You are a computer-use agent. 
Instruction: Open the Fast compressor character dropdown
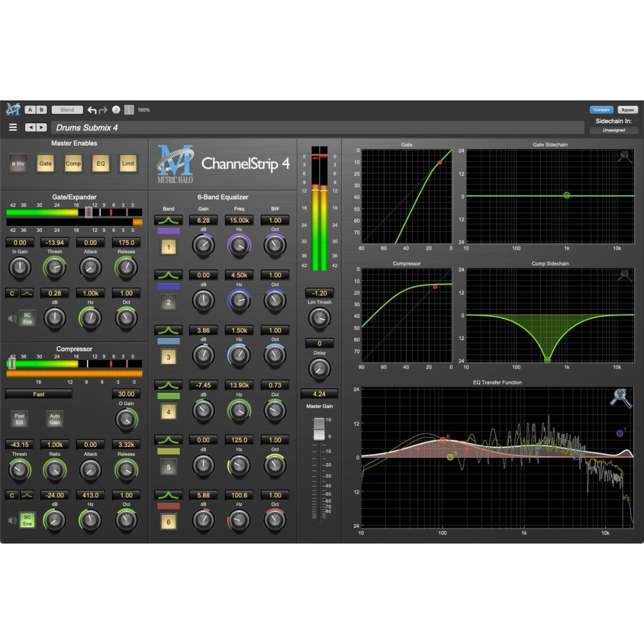click(37, 393)
